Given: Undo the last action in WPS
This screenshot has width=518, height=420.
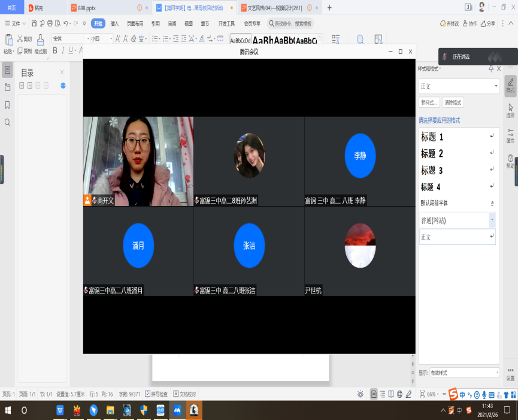Looking at the screenshot, I should pyautogui.click(x=66, y=23).
